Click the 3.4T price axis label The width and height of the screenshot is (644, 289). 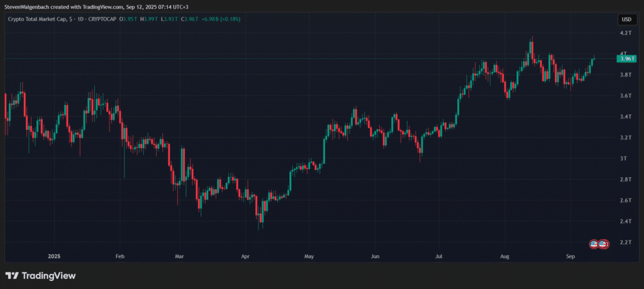[626, 117]
